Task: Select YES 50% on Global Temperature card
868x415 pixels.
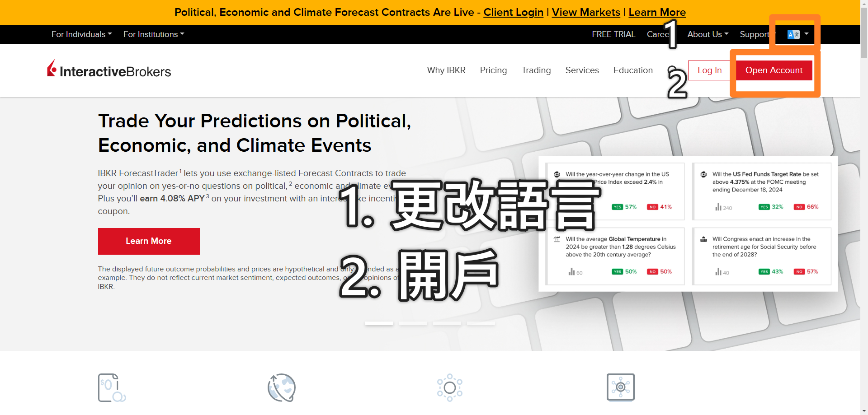Action: click(x=624, y=271)
